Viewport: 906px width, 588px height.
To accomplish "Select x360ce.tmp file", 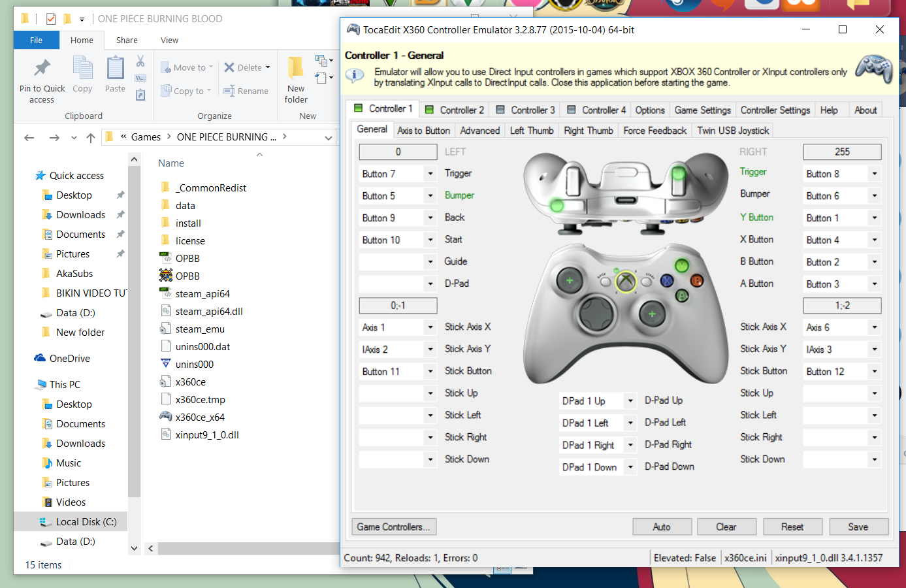I will [x=193, y=399].
